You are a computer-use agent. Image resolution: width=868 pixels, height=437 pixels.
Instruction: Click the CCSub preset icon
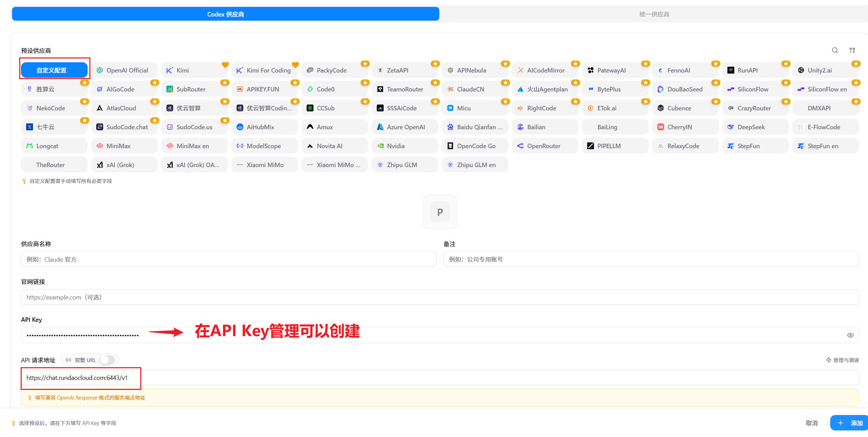pos(310,108)
